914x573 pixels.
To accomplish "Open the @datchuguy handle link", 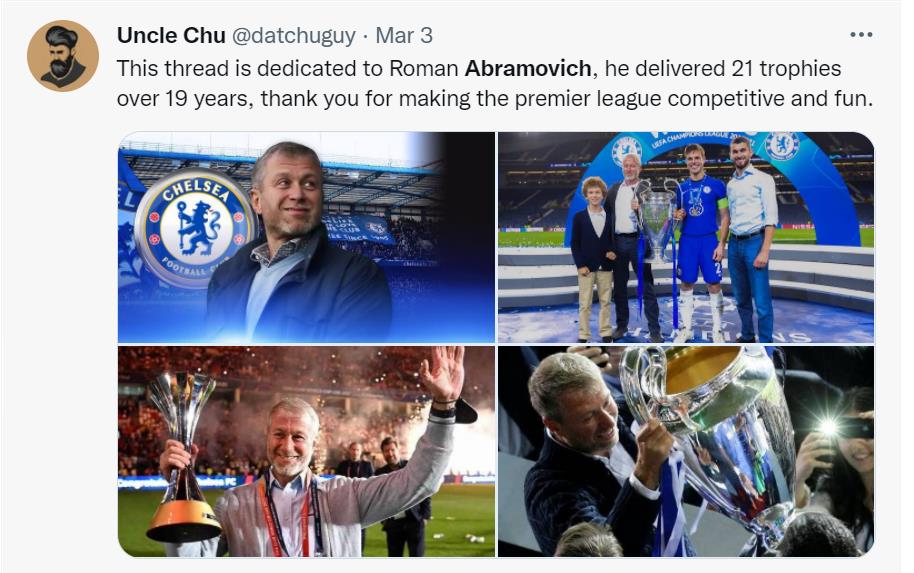I will [294, 36].
